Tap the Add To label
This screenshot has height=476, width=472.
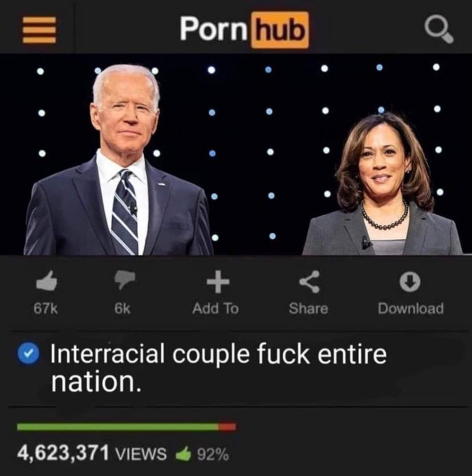215,308
